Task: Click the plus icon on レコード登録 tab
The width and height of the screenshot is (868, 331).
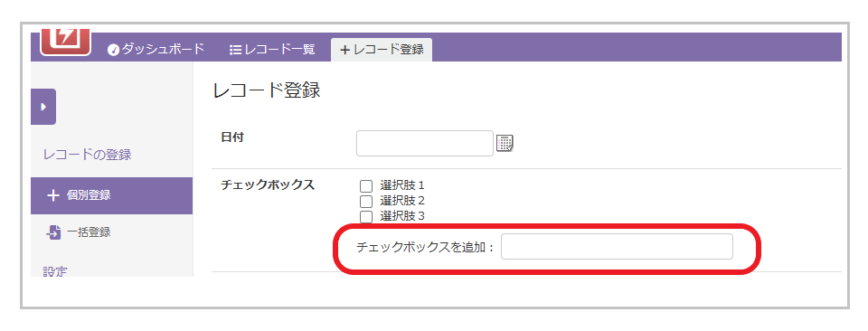Action: (x=344, y=50)
